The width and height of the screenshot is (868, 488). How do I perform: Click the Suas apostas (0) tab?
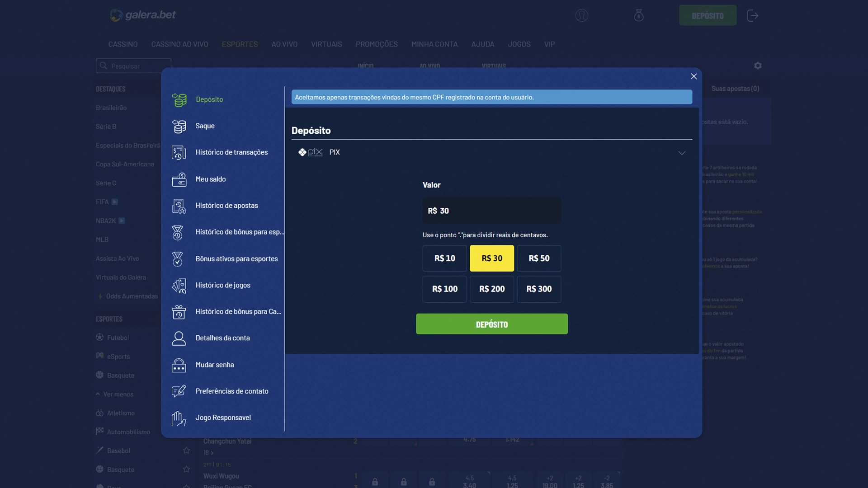[x=735, y=89]
